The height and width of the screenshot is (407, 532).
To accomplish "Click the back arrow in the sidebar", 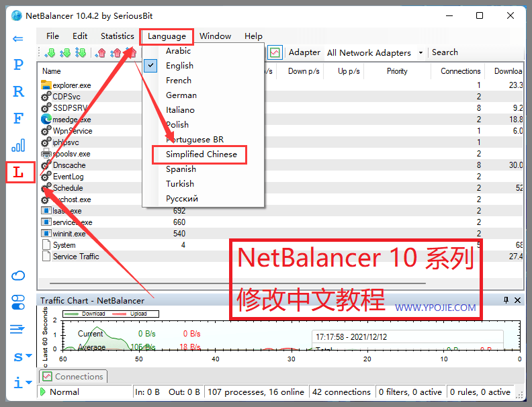I will click(17, 39).
